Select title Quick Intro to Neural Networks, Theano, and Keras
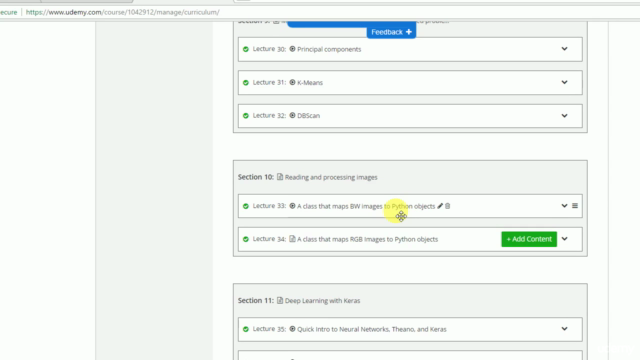This screenshot has height=360, width=640. coord(372,329)
